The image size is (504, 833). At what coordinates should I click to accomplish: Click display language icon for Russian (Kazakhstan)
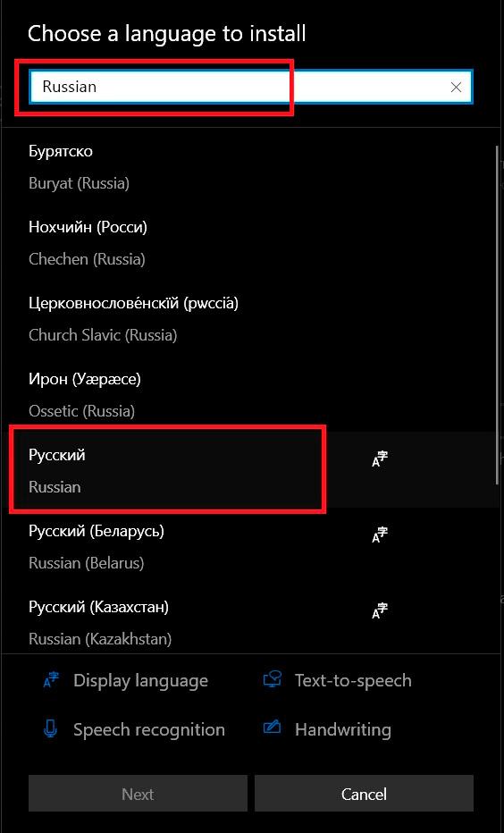tap(380, 611)
